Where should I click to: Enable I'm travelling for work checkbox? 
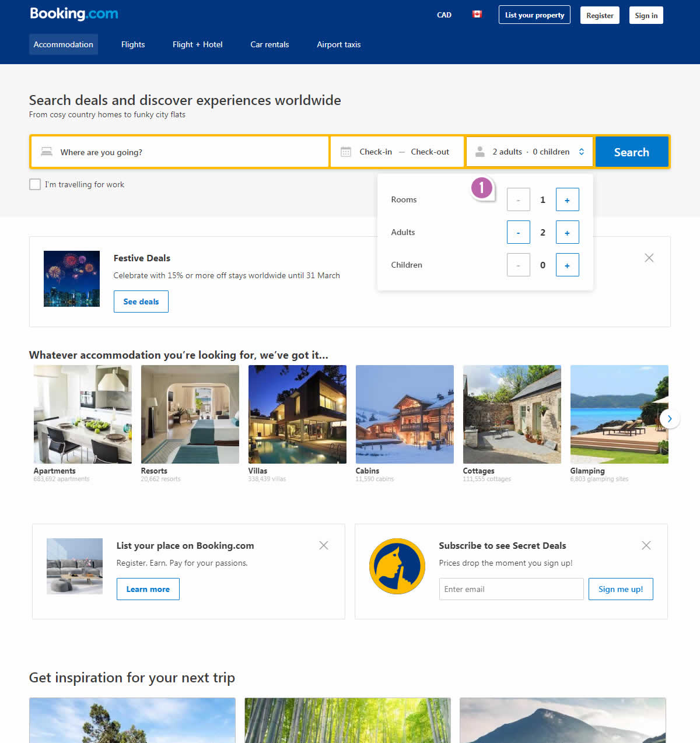pos(35,184)
